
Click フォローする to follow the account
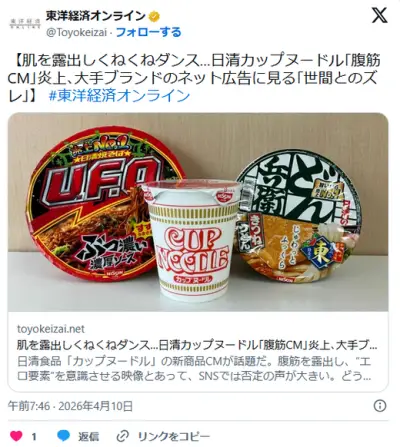tap(149, 32)
